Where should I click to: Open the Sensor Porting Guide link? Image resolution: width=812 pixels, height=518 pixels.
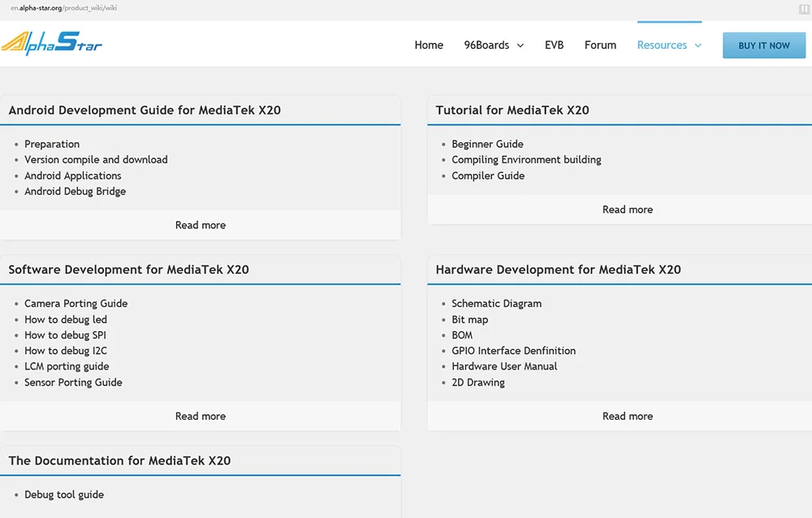[x=73, y=382]
